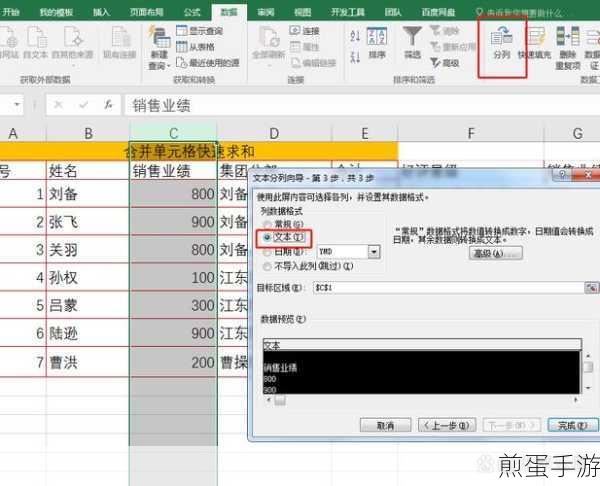
Task: Sort ascending with the A-Z icon
Action: point(355,36)
